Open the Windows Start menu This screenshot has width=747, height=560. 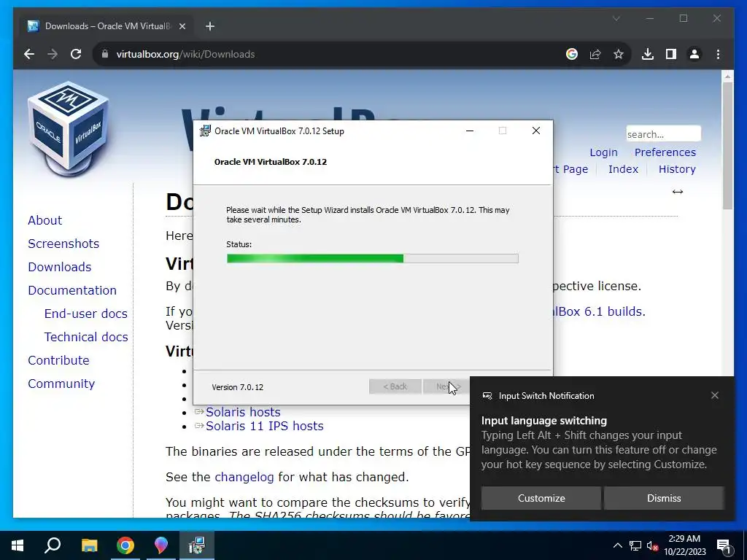[18, 545]
